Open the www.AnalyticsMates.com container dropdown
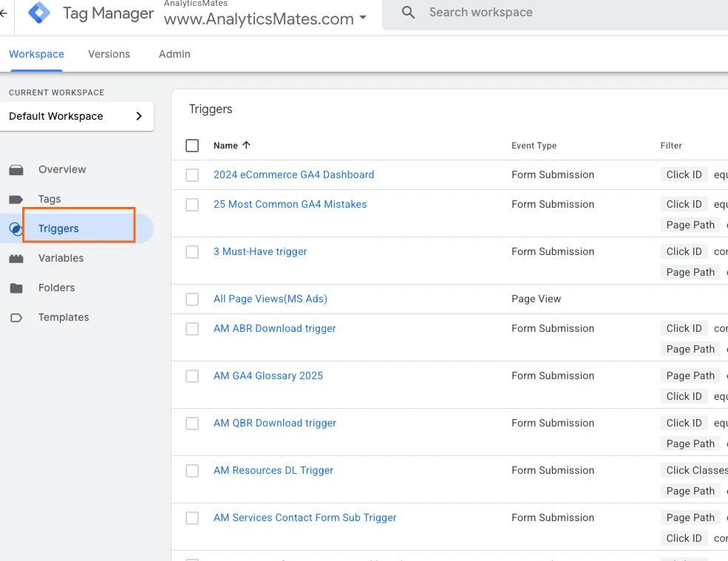Image resolution: width=728 pixels, height=561 pixels. click(265, 18)
